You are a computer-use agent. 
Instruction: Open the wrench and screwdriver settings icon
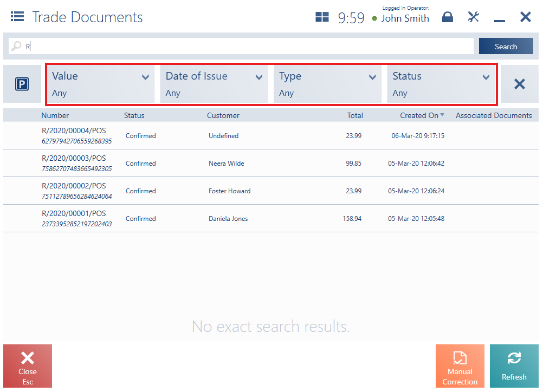point(473,17)
